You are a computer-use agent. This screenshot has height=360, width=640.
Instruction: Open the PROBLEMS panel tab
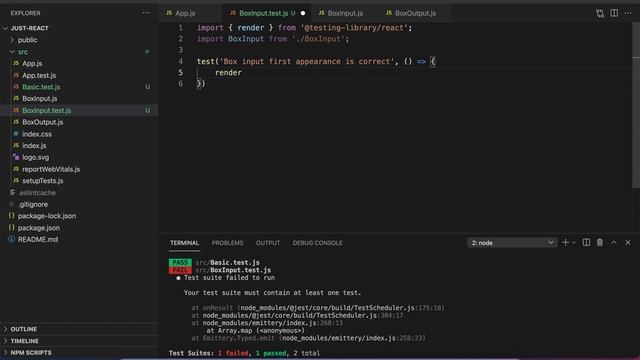[x=227, y=243]
